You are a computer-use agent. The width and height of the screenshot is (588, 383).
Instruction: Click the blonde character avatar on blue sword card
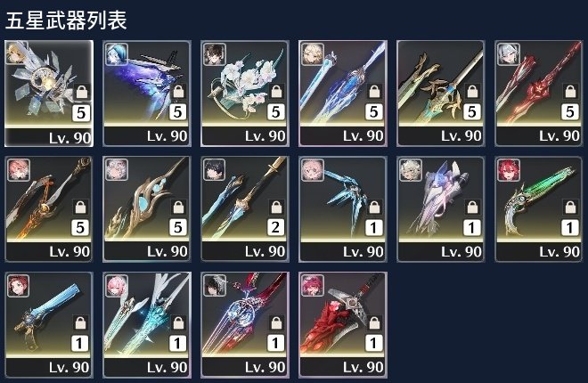point(313,54)
